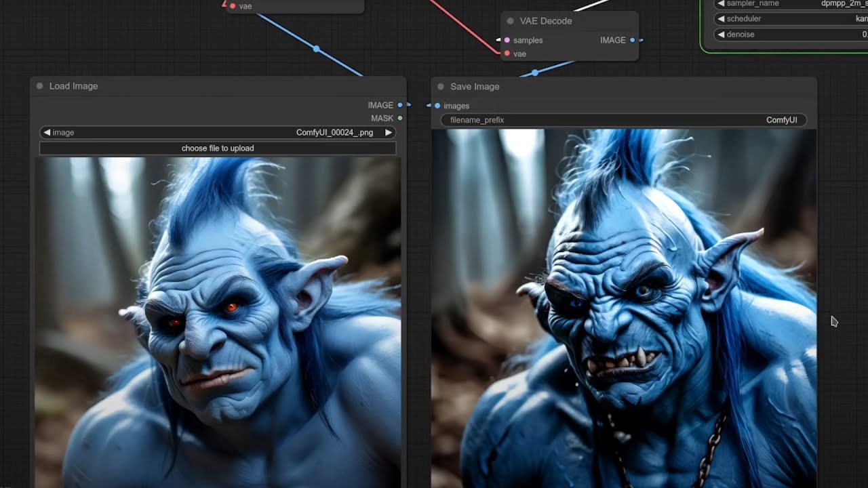The width and height of the screenshot is (868, 488).
Task: Click choose file to upload button
Action: coord(218,148)
